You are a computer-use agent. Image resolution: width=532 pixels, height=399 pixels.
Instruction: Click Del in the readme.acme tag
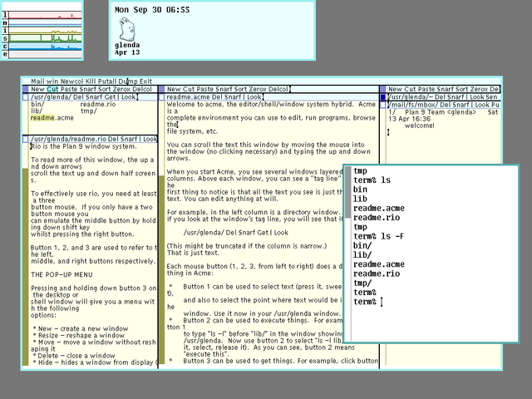click(217, 97)
